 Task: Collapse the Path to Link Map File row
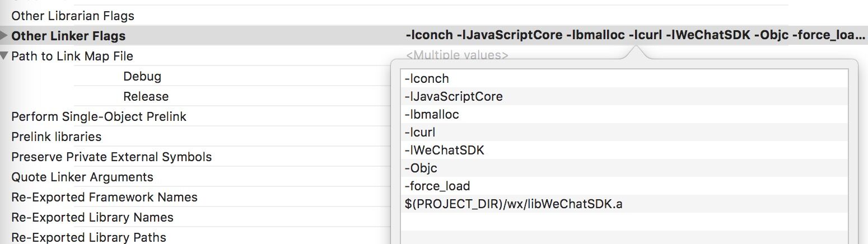(4, 56)
